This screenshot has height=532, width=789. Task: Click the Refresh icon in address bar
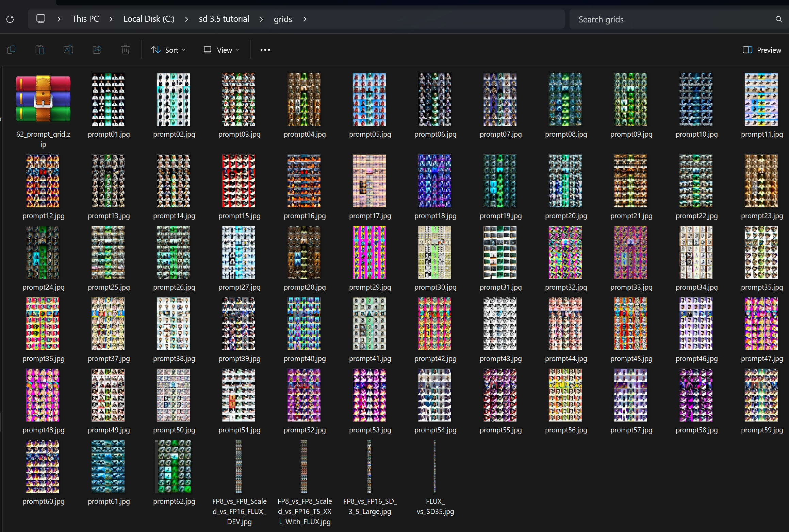coord(10,19)
